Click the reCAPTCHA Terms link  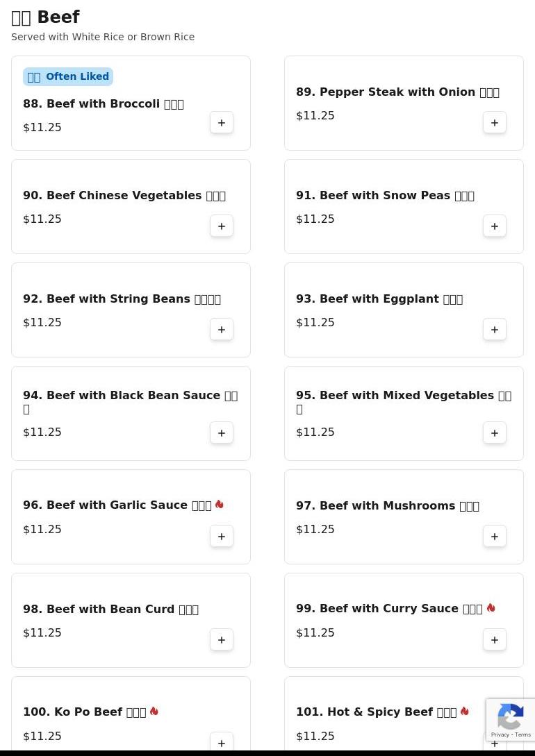tap(522, 734)
